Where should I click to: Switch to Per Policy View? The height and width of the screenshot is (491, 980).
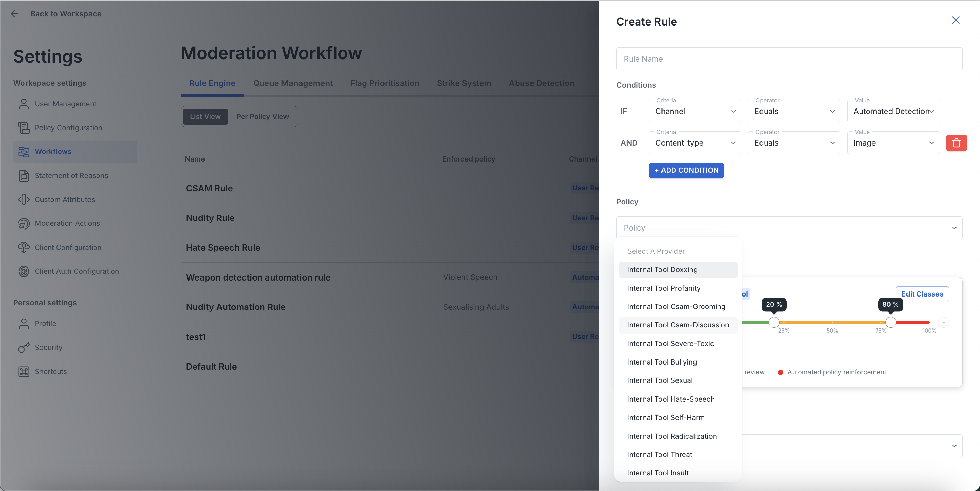coord(262,117)
